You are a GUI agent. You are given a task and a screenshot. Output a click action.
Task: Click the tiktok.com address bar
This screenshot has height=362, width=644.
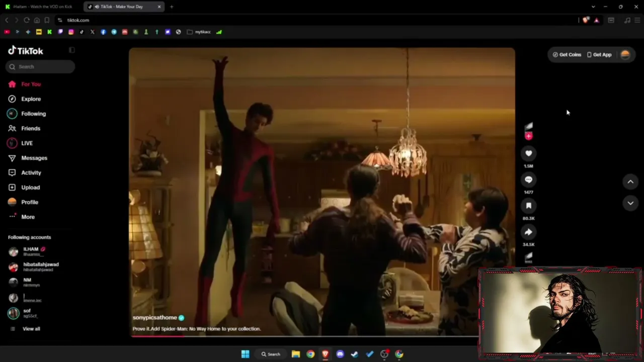pos(317,20)
